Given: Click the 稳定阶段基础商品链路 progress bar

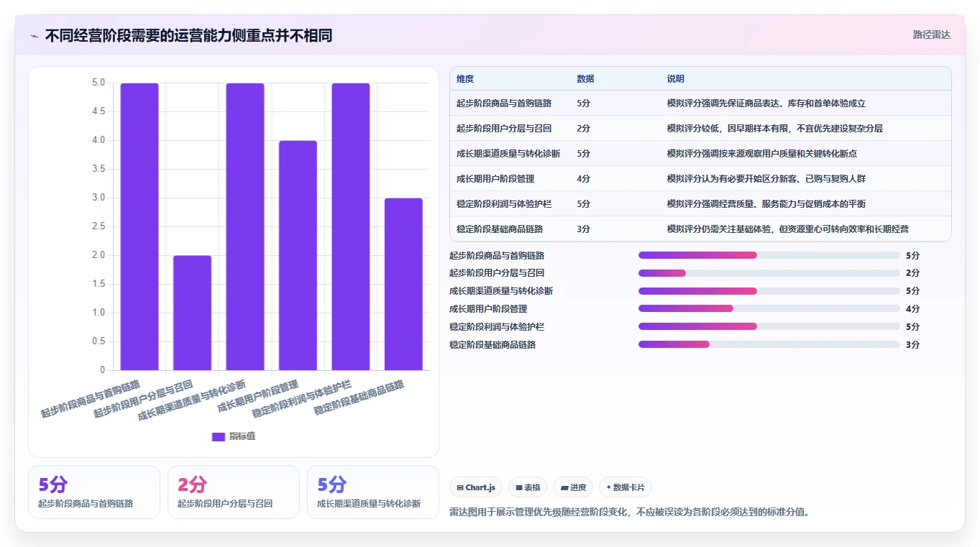Looking at the screenshot, I should pos(769,344).
